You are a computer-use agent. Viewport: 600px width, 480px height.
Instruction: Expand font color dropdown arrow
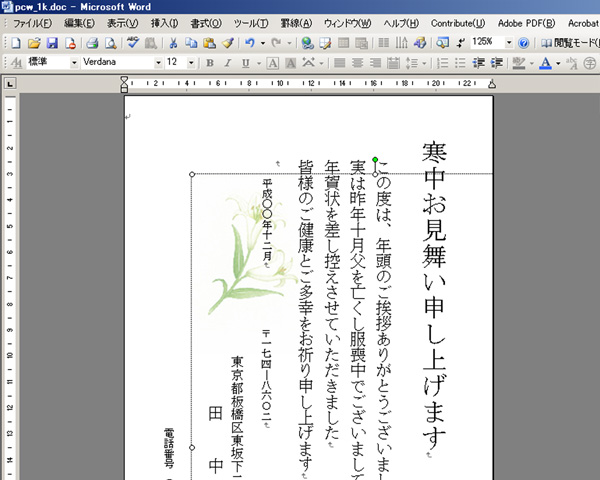point(558,63)
